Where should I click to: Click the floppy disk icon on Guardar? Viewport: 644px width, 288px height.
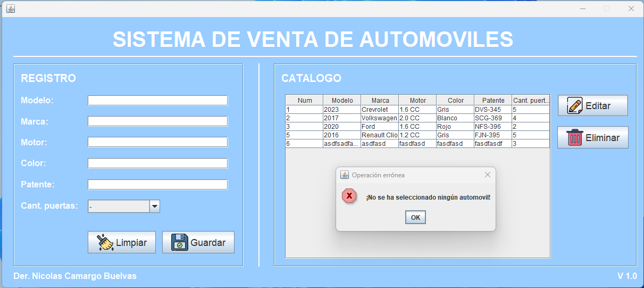[x=180, y=242]
